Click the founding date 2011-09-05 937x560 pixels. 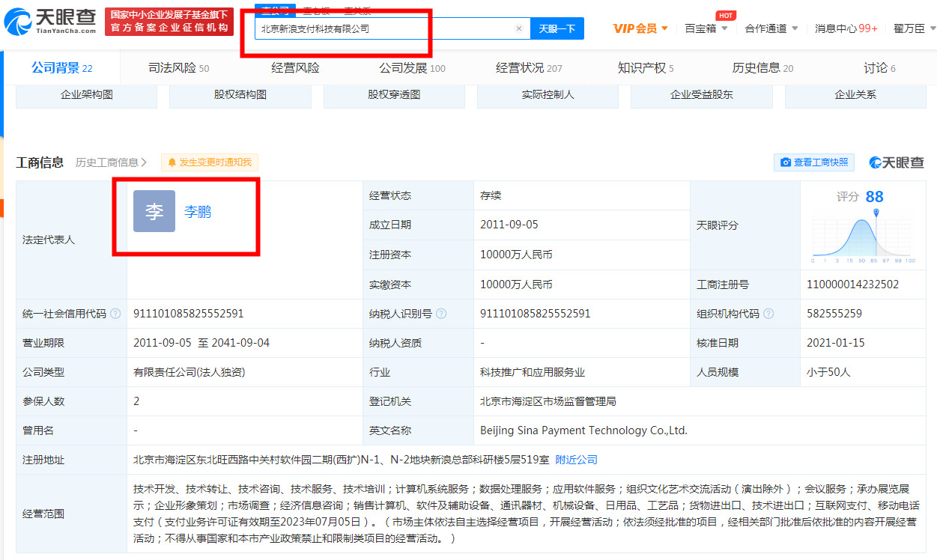click(509, 225)
